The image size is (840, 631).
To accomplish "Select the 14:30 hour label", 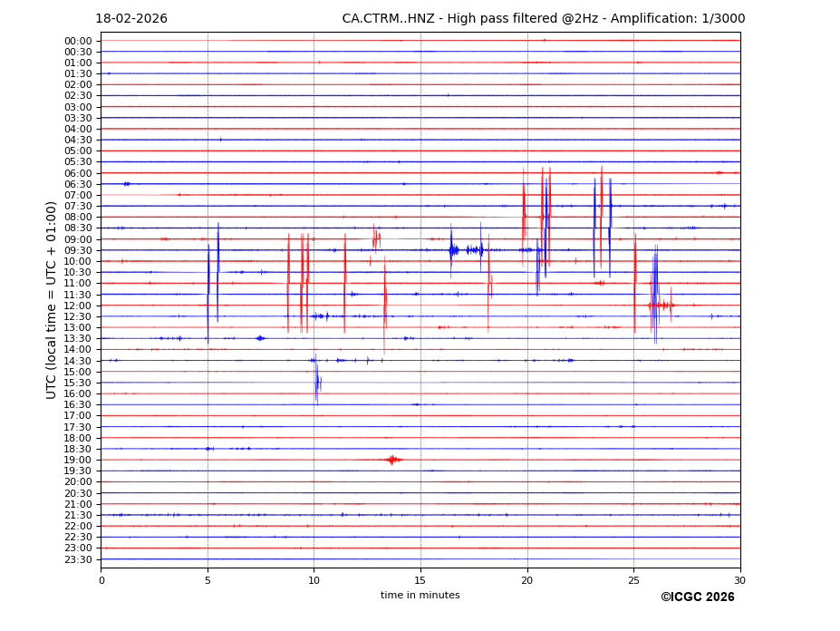I will (78, 361).
